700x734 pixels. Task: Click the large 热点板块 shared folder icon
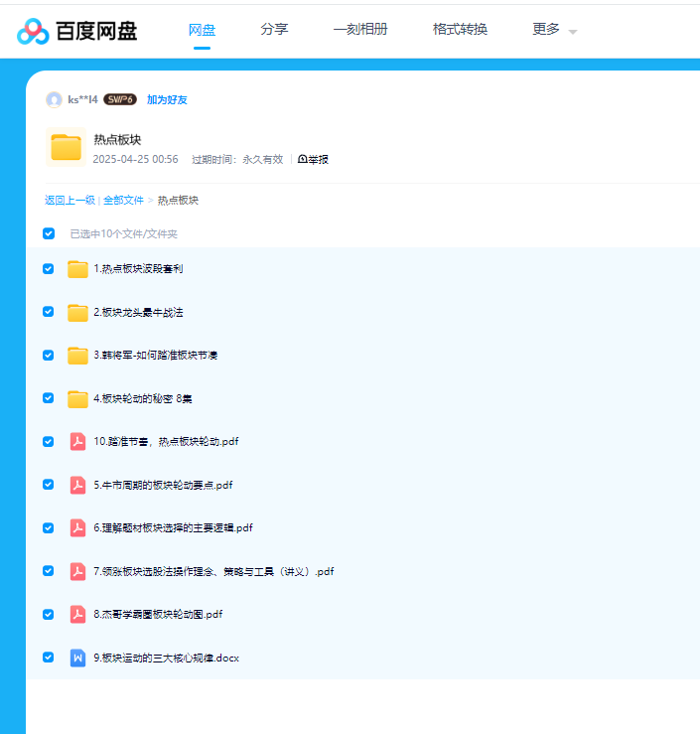[x=66, y=147]
